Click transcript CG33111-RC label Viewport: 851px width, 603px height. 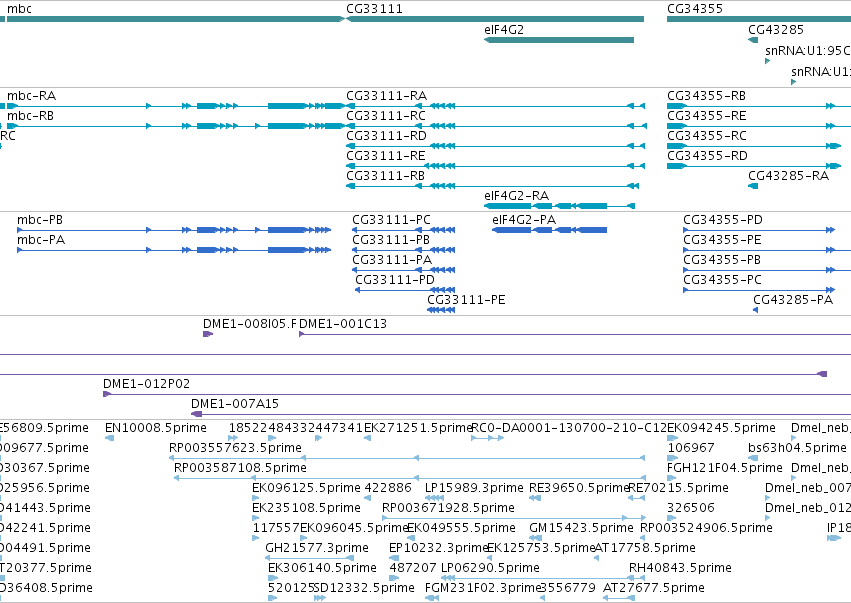tap(386, 116)
